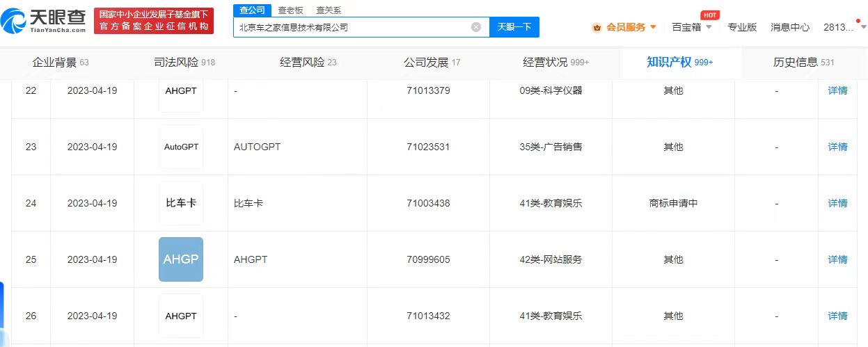
Task: Click the Tianyancha logo
Action: click(44, 22)
